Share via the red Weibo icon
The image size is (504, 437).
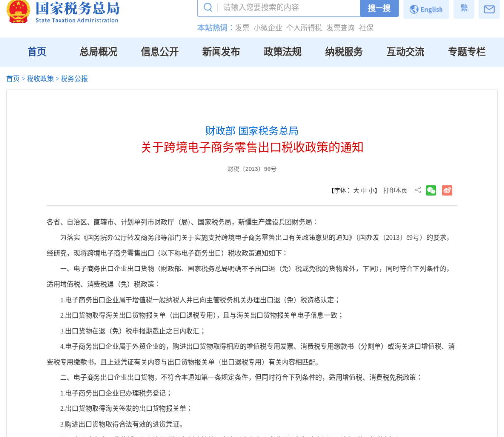click(447, 191)
